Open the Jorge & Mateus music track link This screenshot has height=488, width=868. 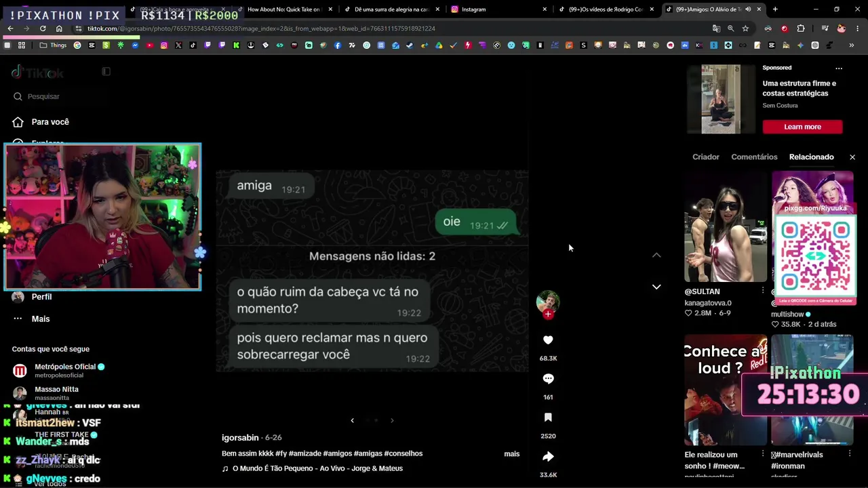[317, 468]
